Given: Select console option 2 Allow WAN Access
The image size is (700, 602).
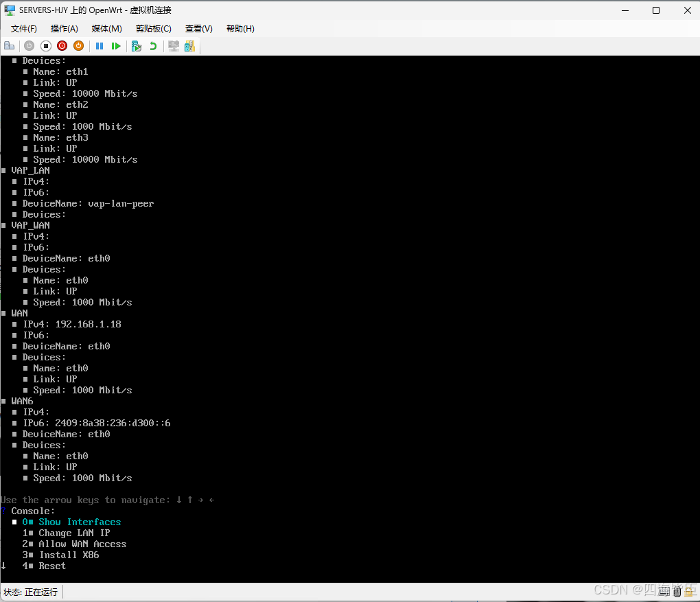Looking at the screenshot, I should (x=75, y=544).
